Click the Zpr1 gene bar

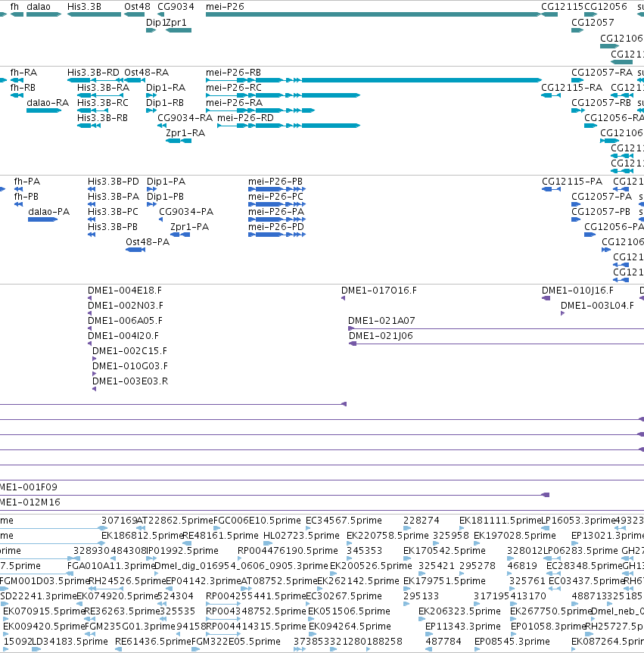(x=179, y=30)
